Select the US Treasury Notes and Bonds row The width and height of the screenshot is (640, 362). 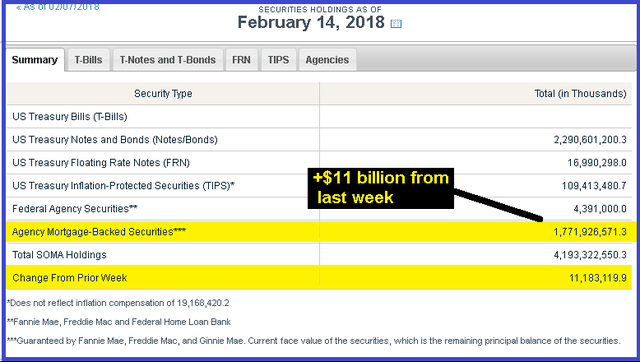319,140
